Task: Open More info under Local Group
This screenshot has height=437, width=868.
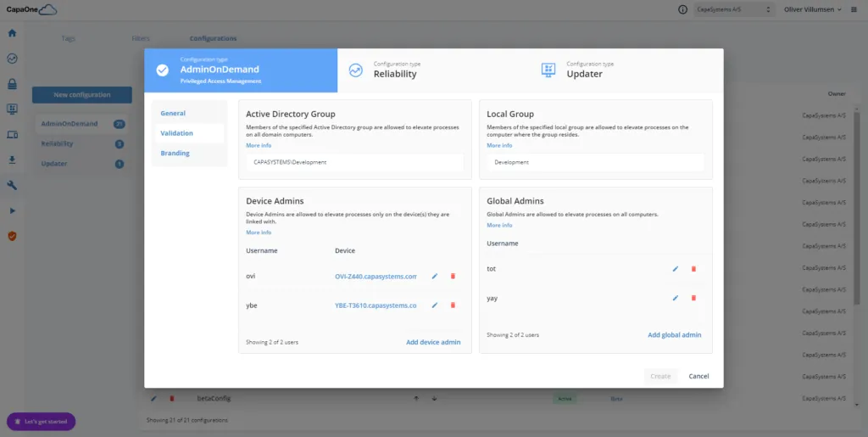Action: click(499, 146)
